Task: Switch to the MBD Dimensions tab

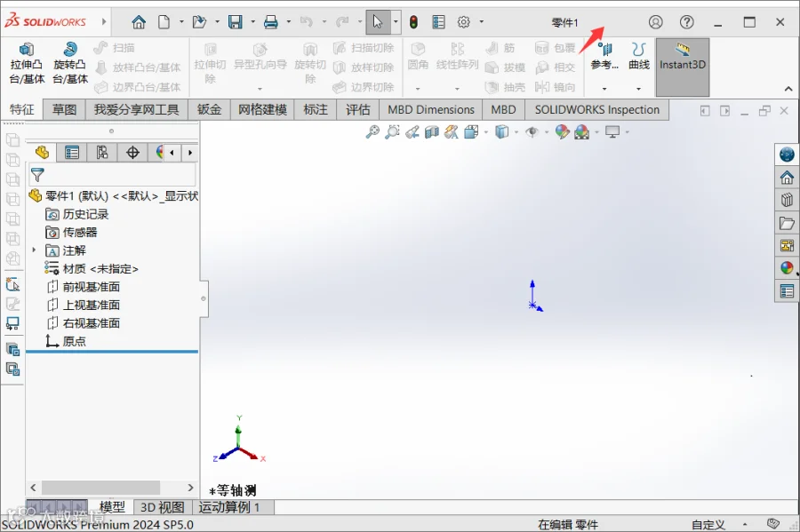Action: click(x=431, y=109)
